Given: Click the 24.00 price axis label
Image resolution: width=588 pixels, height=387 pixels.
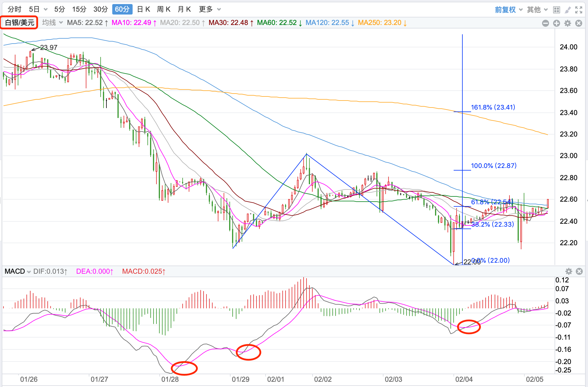Looking at the screenshot, I should (x=569, y=47).
